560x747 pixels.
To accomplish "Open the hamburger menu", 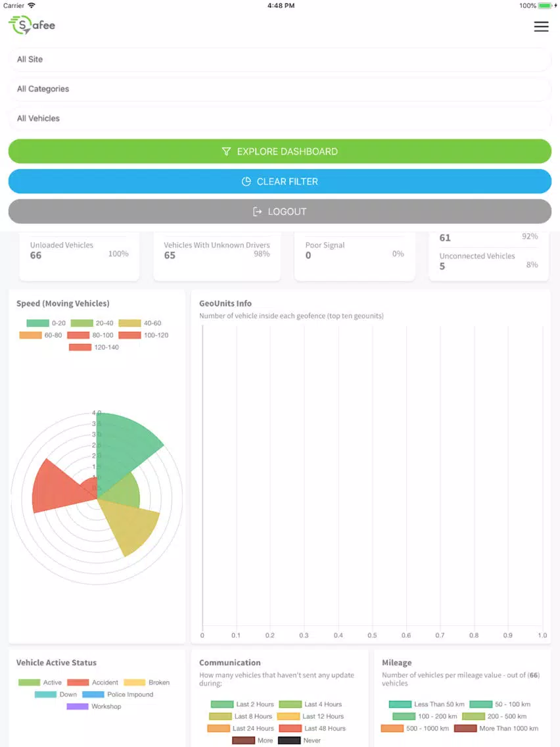I will tap(541, 26).
